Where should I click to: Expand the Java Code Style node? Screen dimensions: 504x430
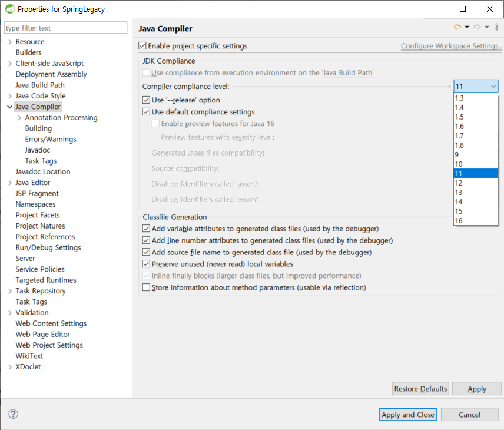pyautogui.click(x=10, y=96)
